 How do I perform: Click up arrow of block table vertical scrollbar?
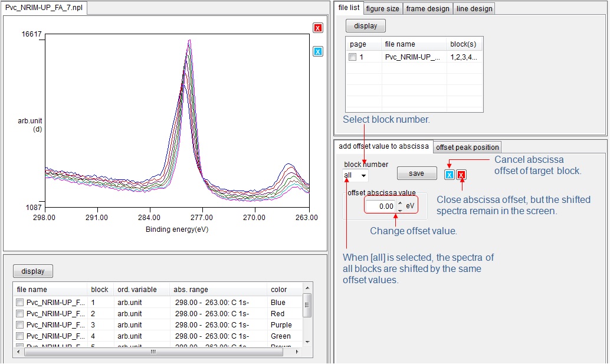pos(307,288)
